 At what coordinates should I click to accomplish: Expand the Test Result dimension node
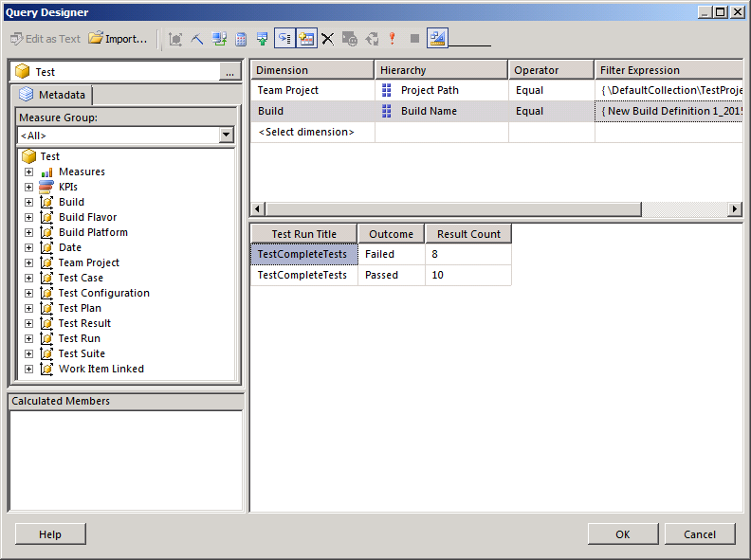coord(28,324)
